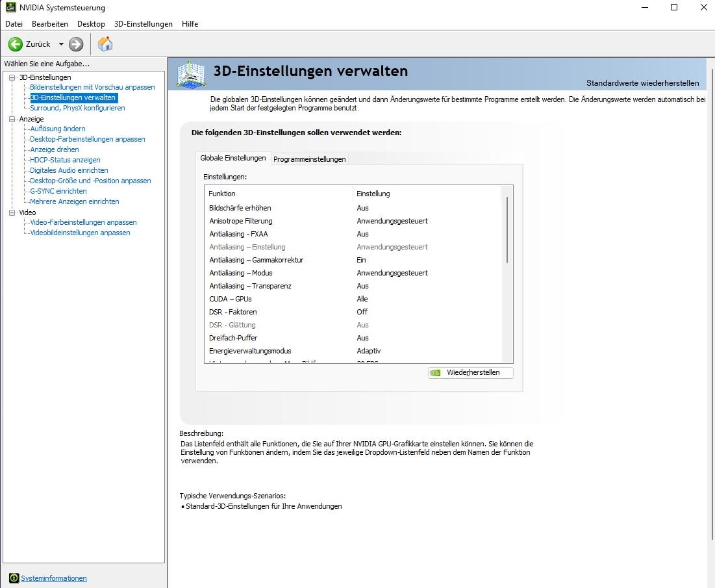Select the Energieverwaltungsmodus row
The image size is (715, 588).
tap(353, 351)
